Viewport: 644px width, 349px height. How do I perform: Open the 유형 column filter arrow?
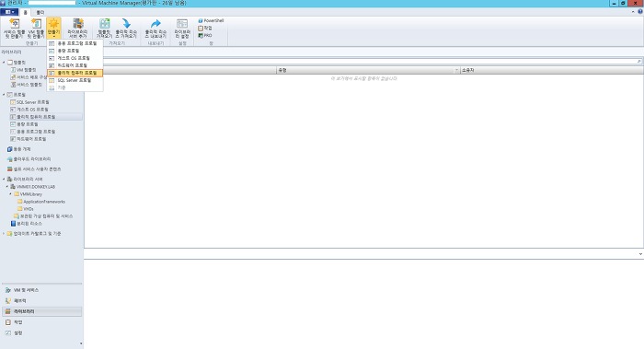coord(456,70)
